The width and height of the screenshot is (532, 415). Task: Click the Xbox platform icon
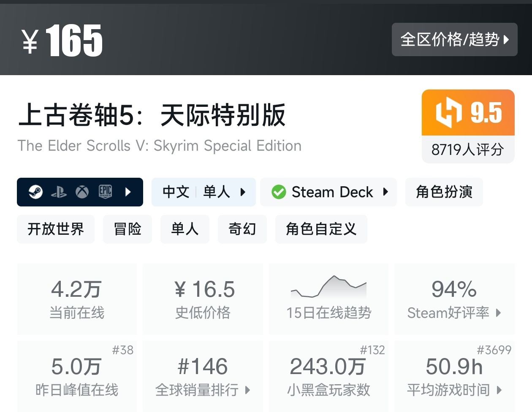(x=82, y=192)
